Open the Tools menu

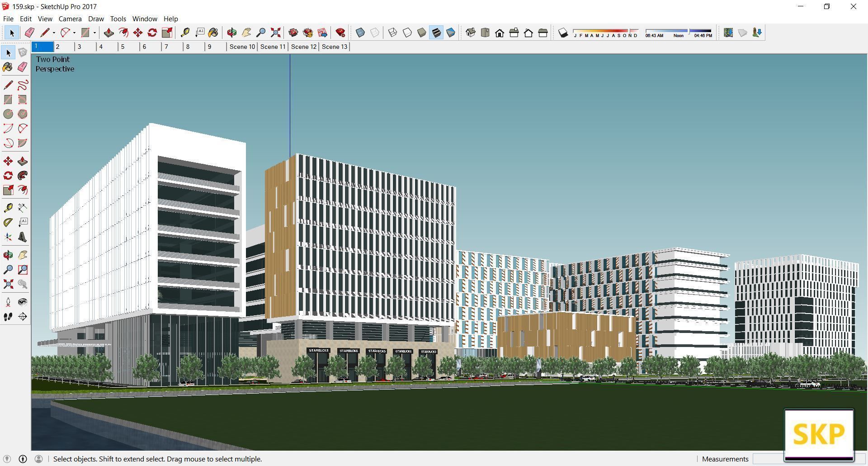point(118,19)
